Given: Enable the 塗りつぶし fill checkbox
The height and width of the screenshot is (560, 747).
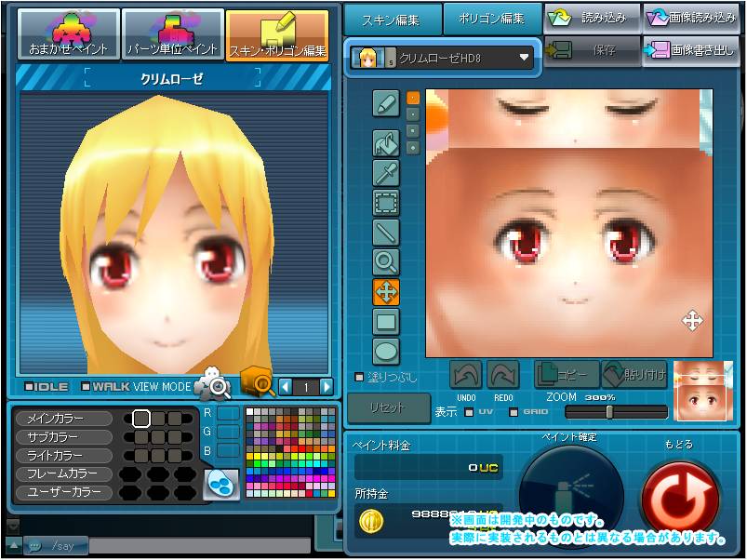Looking at the screenshot, I should 359,377.
